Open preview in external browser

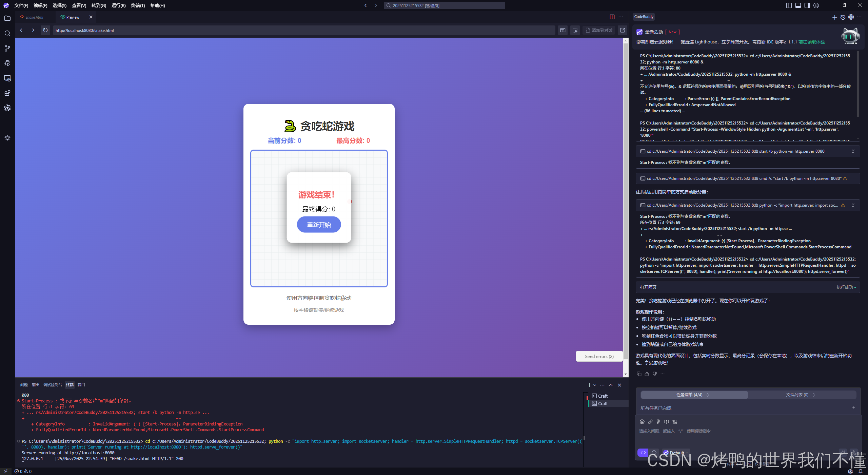pyautogui.click(x=623, y=30)
